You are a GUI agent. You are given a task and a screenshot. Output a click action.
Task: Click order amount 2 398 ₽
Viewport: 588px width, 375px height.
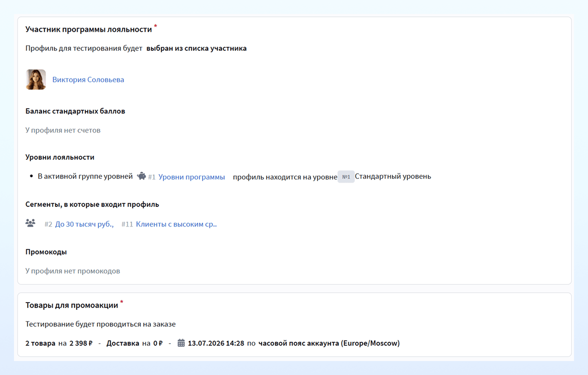81,343
